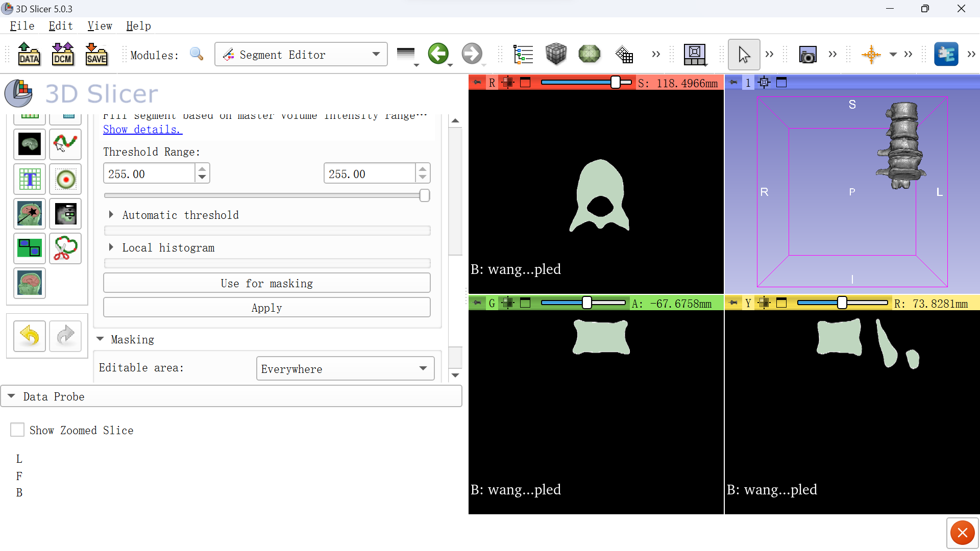980x551 pixels.
Task: Select the mouse pointer interaction mode
Action: pyautogui.click(x=744, y=54)
